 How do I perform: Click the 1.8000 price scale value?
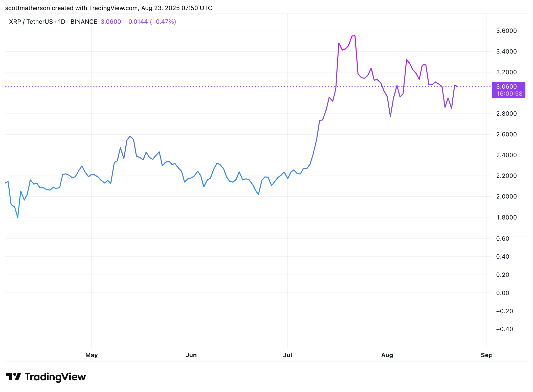[x=507, y=217]
